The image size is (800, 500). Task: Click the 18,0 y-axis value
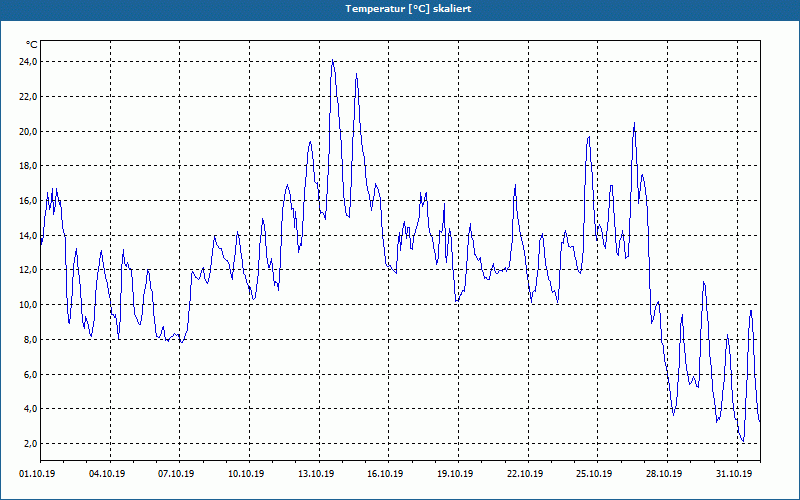pyautogui.click(x=29, y=166)
